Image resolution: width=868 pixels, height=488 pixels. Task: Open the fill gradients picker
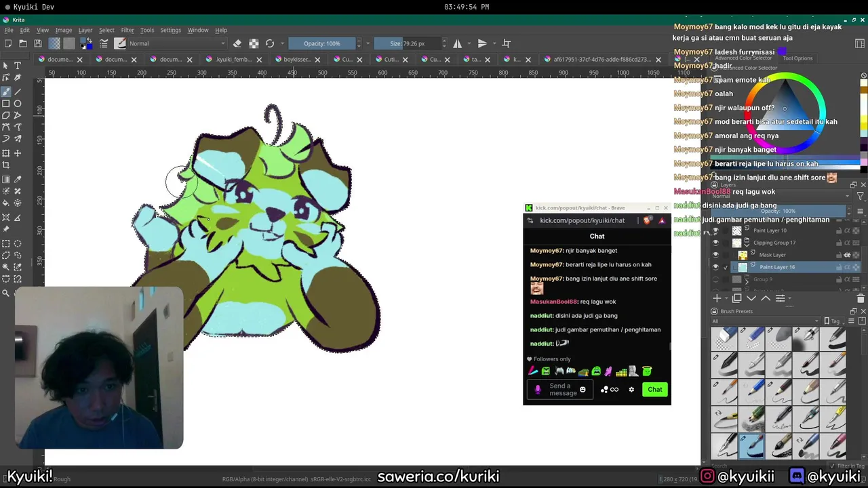coord(55,43)
